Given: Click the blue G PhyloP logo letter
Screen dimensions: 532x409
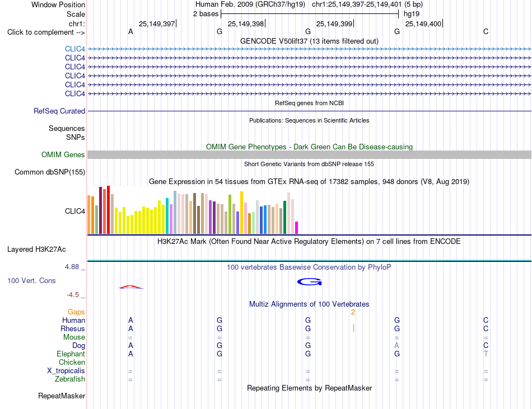Looking at the screenshot, I should coord(309,282).
